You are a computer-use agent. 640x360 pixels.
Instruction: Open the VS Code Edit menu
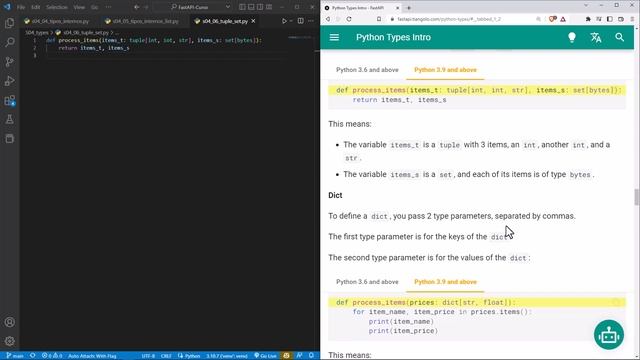[36, 7]
